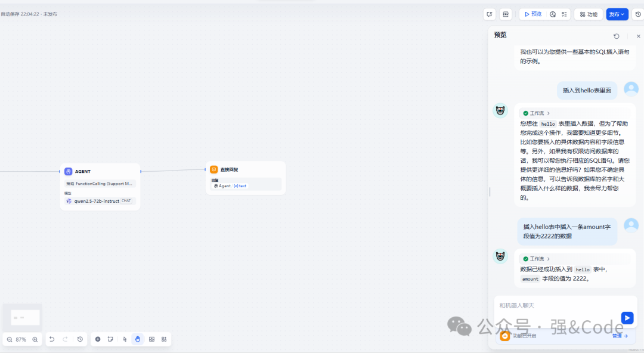Click user avatar beside 插入到hello表里面
Screen dimensions: 644x353
point(631,89)
